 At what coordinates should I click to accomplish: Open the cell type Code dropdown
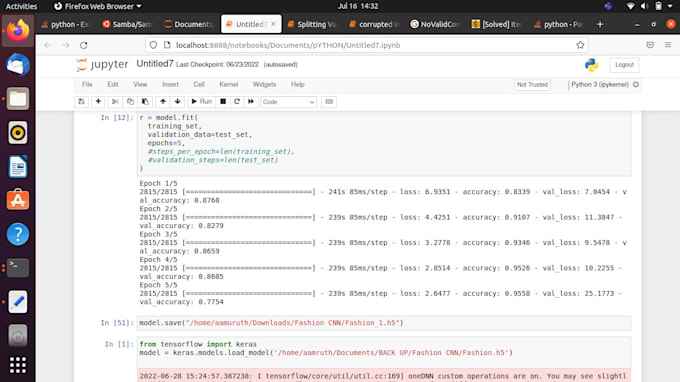tap(288, 102)
